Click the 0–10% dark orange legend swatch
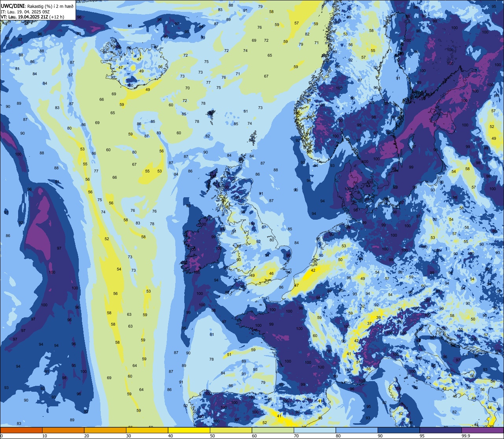The image size is (504, 439). 21,430
